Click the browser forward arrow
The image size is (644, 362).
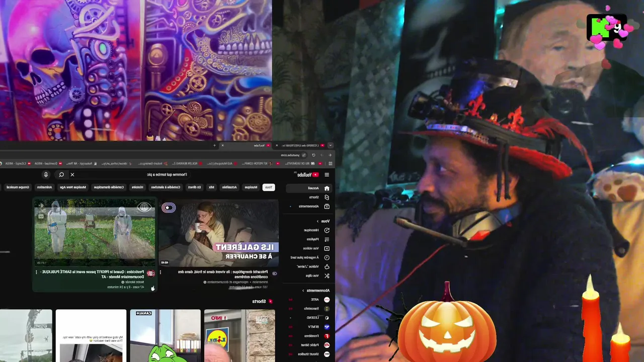[321, 155]
